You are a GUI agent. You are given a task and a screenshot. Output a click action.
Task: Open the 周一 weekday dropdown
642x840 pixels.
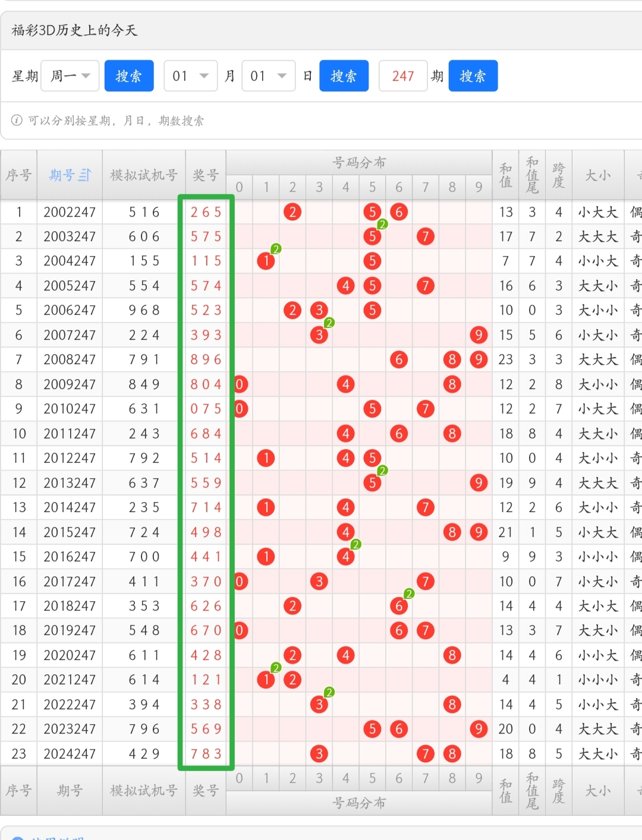tap(70, 76)
